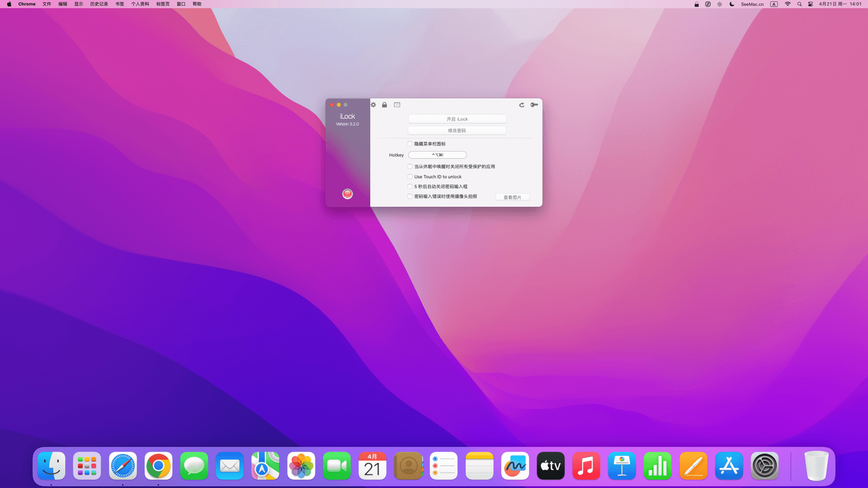Click the Hotkey shortcut recorder field
The width and height of the screenshot is (868, 488).
[x=437, y=155]
